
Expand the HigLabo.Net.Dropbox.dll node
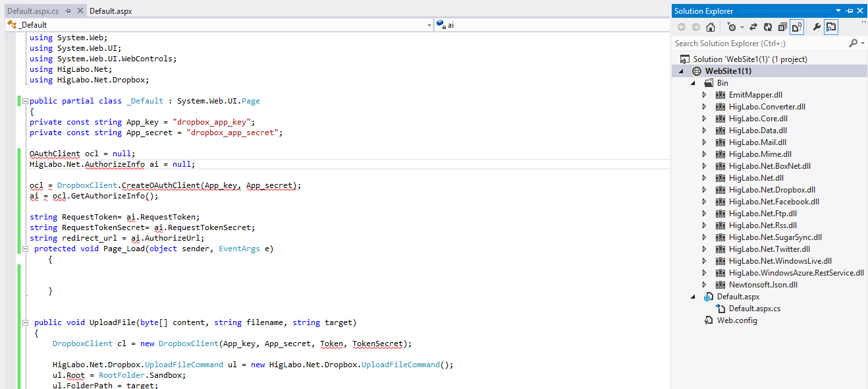pyautogui.click(x=705, y=190)
